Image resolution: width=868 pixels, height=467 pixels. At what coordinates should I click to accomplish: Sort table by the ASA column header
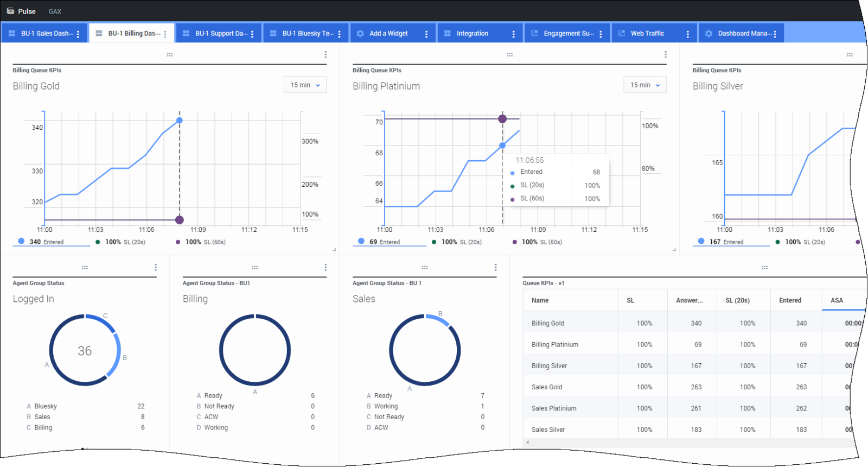click(837, 300)
